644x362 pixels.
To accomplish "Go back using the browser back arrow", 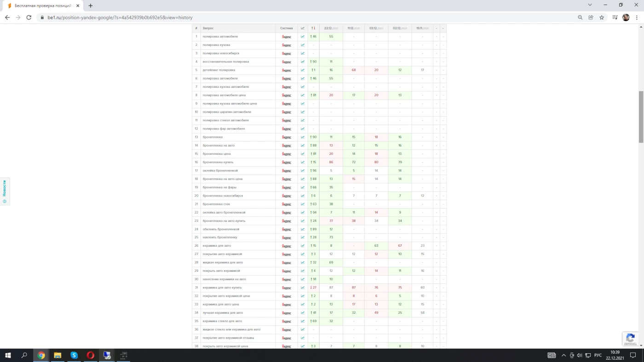I will coord(7,17).
